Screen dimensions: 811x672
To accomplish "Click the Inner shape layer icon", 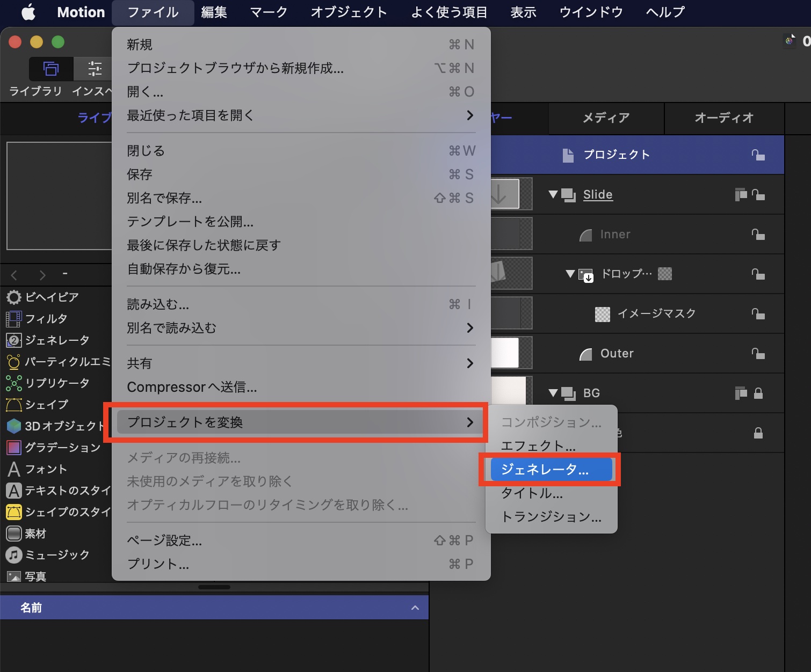I will pos(586,235).
